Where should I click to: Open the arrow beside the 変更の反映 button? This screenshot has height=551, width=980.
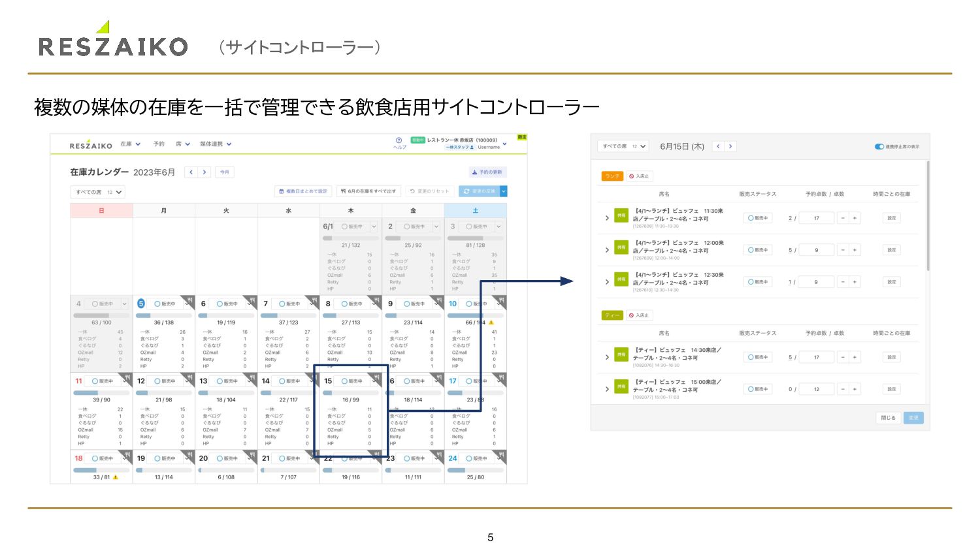pos(504,191)
